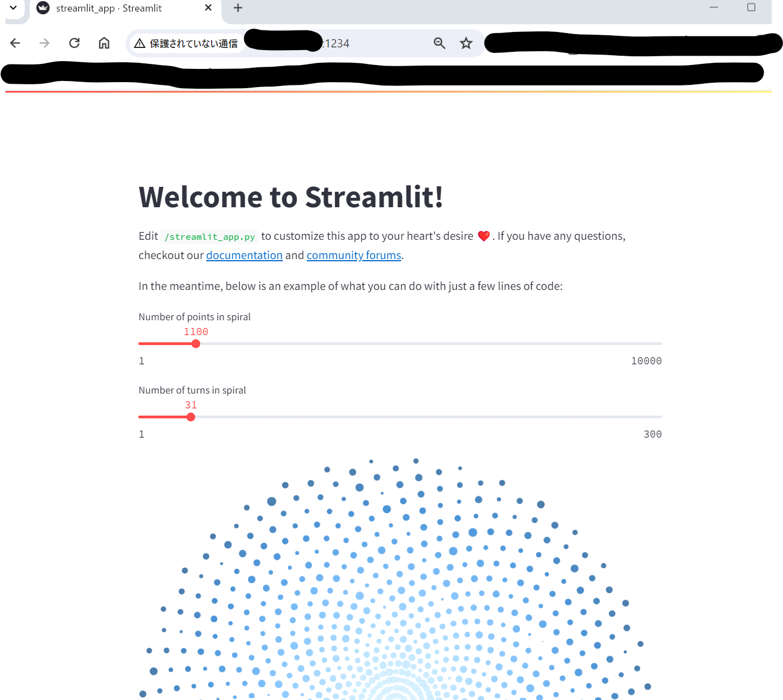Click the heart emoji in the text
Screen dimensions: 783x700
click(484, 236)
